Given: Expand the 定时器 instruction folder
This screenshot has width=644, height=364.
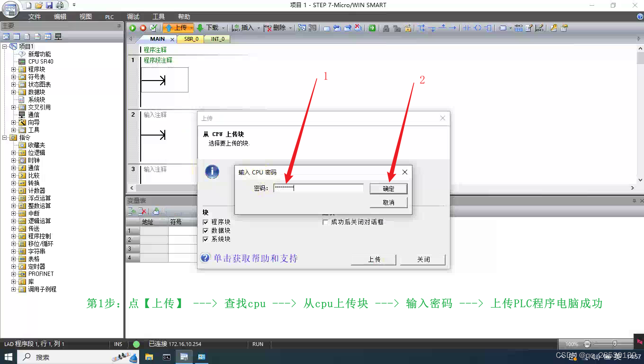Looking at the screenshot, I should (13, 266).
